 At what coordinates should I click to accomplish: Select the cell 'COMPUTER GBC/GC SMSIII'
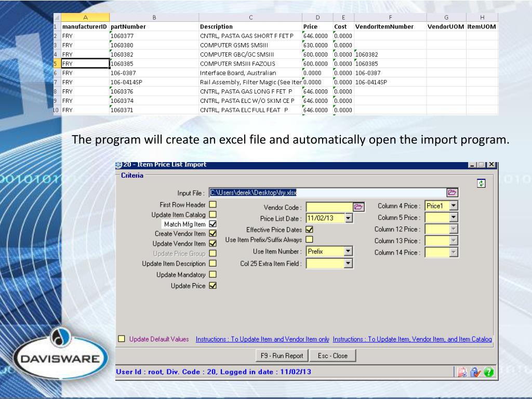250,54
